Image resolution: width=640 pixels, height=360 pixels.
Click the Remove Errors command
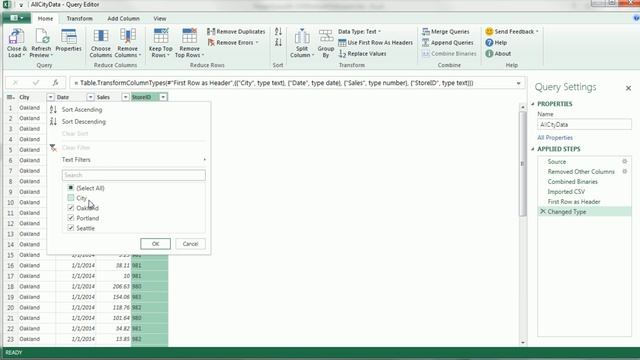tap(233, 42)
